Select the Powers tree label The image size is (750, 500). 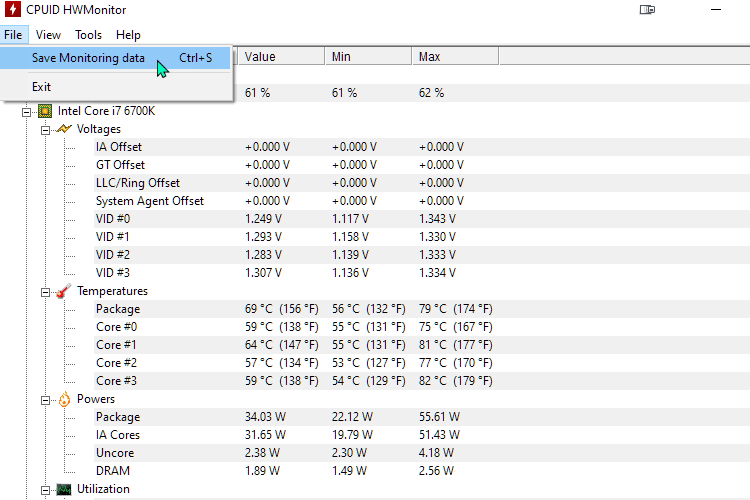(96, 399)
